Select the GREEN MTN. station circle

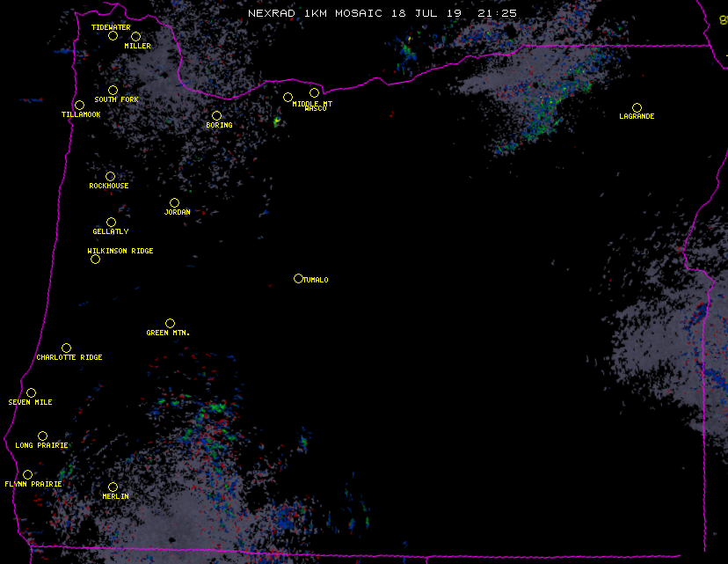(170, 323)
